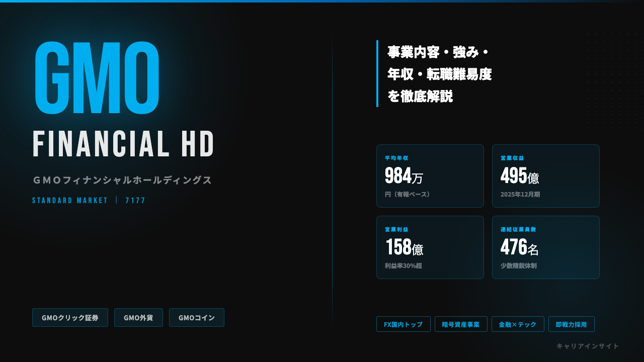
Task: Click the キャリアインサイト watermark
Action: pyautogui.click(x=588, y=346)
